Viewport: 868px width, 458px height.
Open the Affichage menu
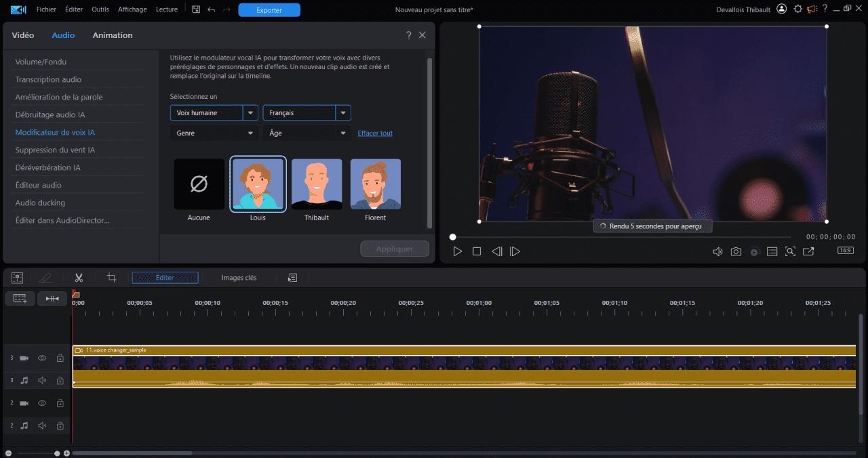click(x=132, y=9)
